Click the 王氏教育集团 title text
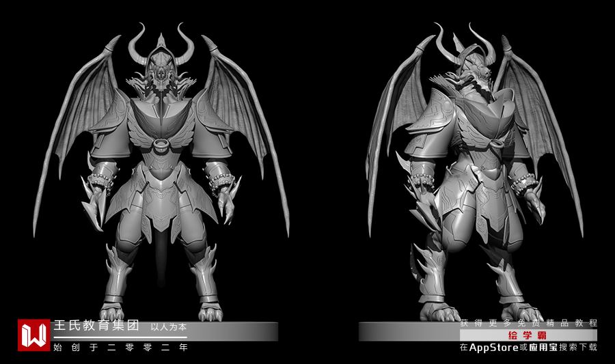 coord(96,326)
